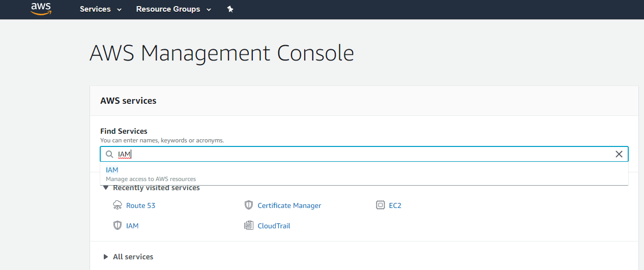This screenshot has height=270, width=644.
Task: Click the EC2 chip icon
Action: click(x=380, y=205)
